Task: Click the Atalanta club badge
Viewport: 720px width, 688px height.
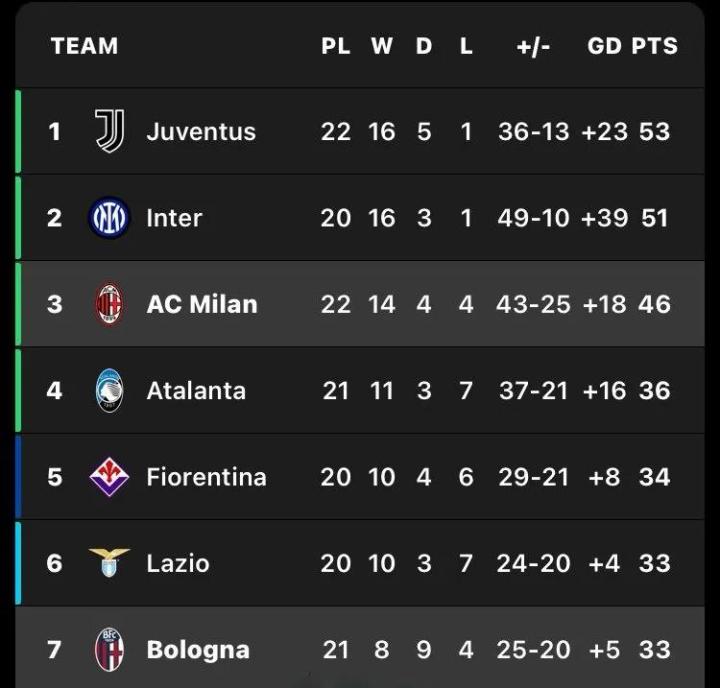Action: point(109,390)
